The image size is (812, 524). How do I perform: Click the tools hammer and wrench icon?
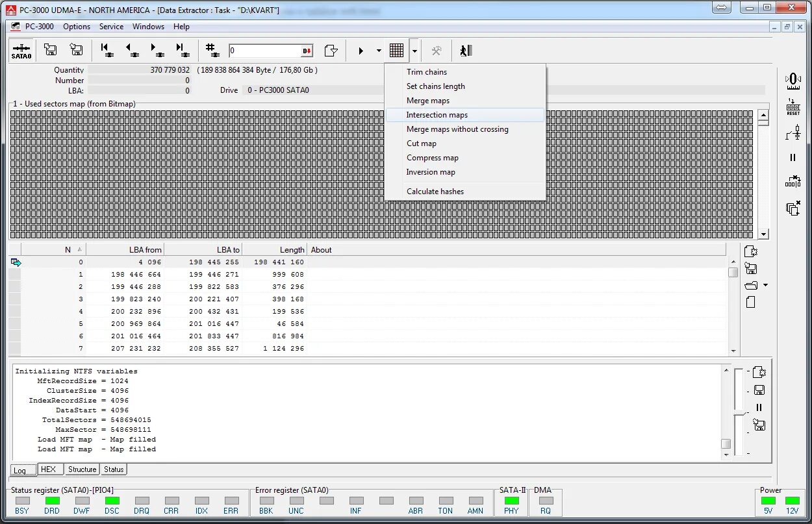click(x=437, y=51)
